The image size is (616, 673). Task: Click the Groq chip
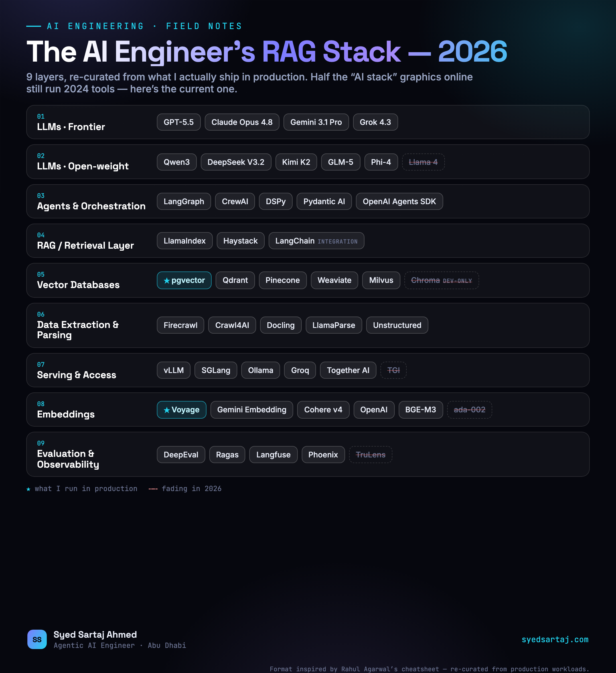300,370
